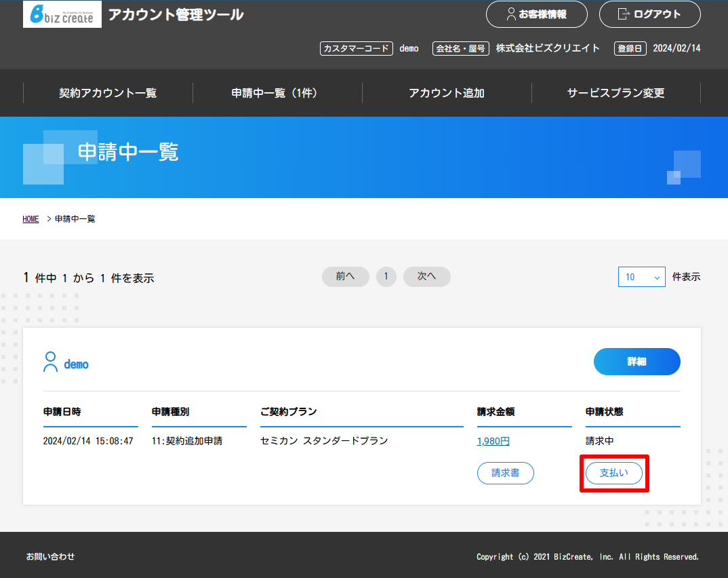728x578 pixels.
Task: Open サービスプラン変更 menu
Action: (x=615, y=93)
